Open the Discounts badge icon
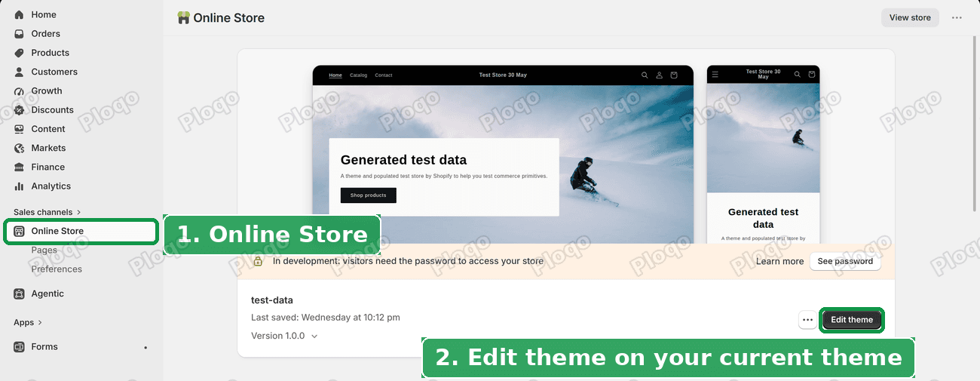Screen dimensions: 980x381 [x=19, y=109]
